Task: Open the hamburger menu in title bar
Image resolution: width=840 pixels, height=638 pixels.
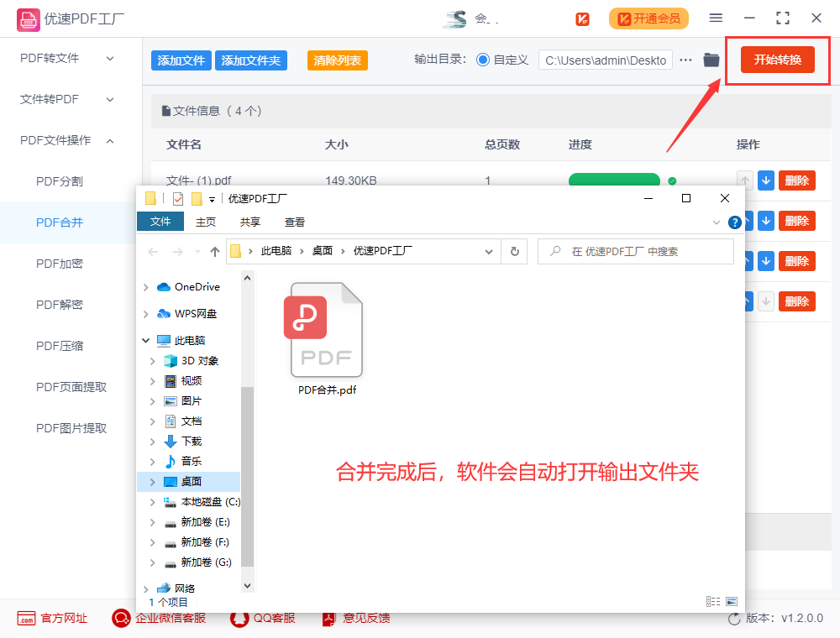Action: tap(716, 18)
